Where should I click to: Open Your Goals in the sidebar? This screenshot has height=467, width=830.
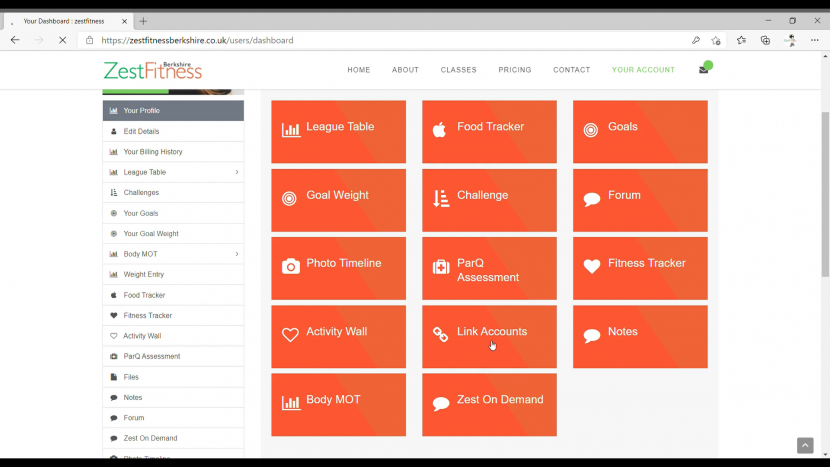click(x=173, y=213)
